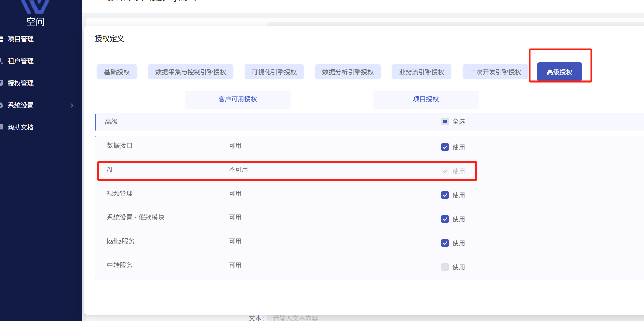This screenshot has height=321, width=644.
Task: Click the 系统设置 gear icon
Action: [1, 105]
